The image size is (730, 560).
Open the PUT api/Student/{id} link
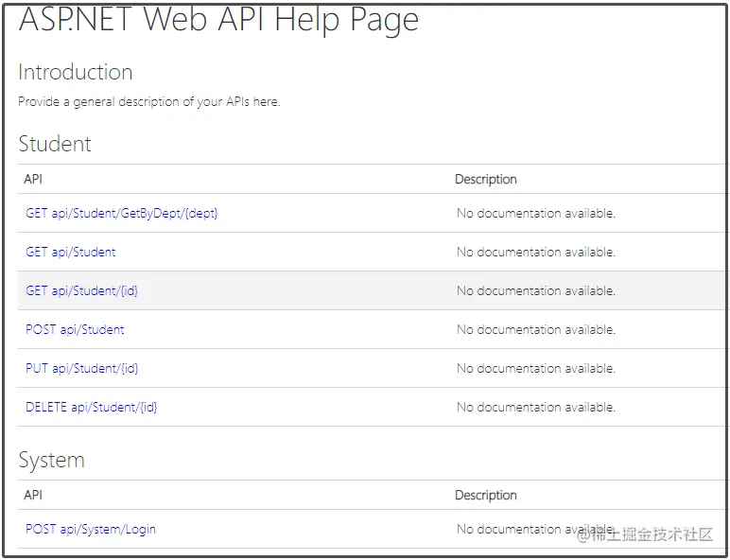pyautogui.click(x=82, y=368)
